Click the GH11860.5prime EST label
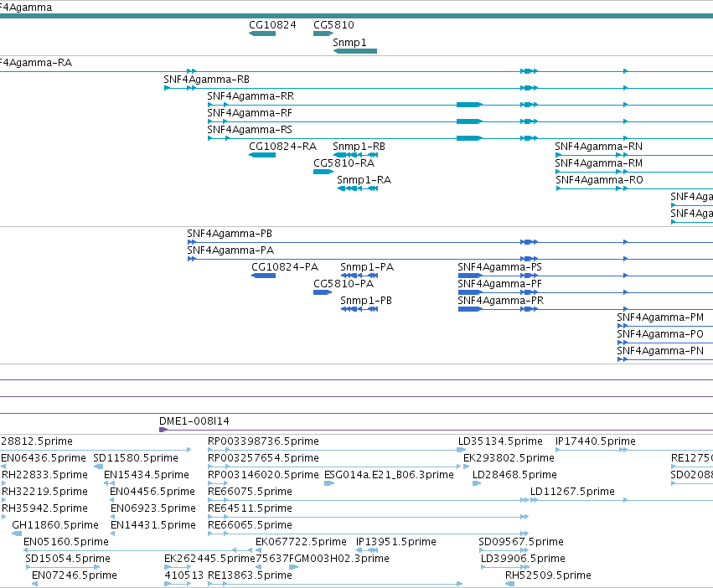713x588 pixels. point(55,525)
